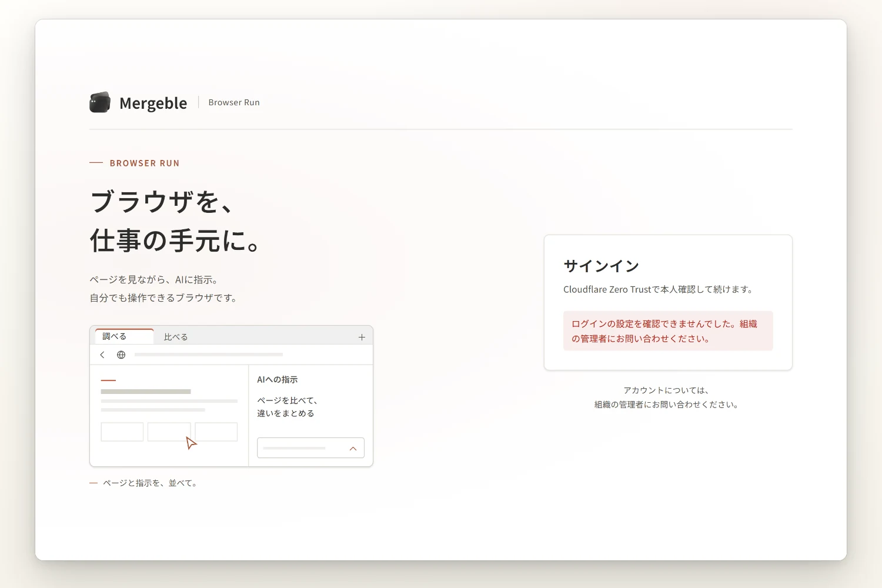Click the AI instruction input field
This screenshot has width=882, height=588.
point(310,448)
